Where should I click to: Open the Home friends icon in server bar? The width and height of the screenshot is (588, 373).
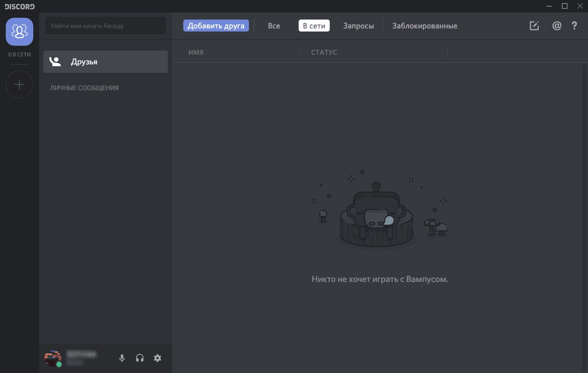click(x=20, y=32)
